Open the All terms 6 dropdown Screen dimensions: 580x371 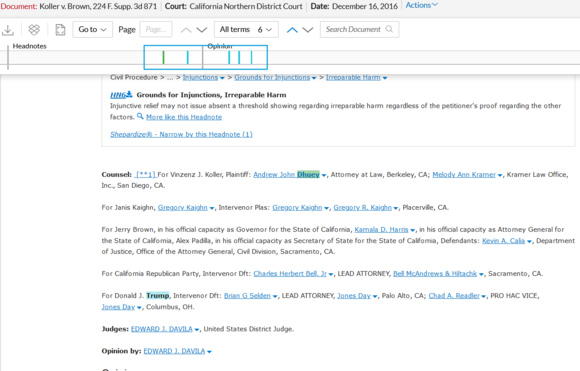[x=246, y=29]
